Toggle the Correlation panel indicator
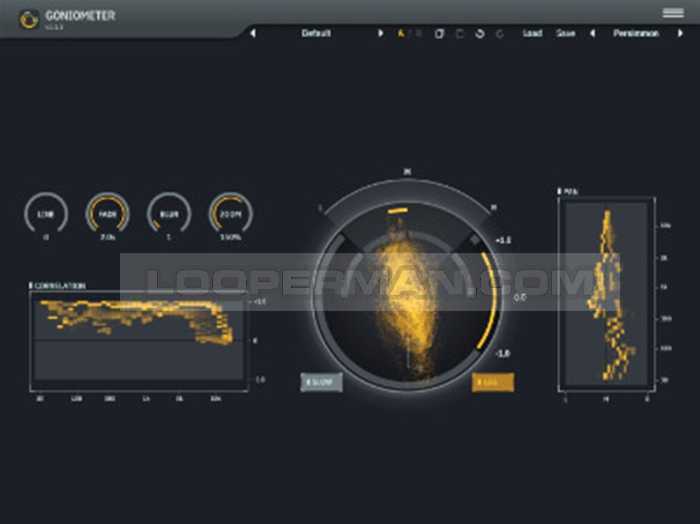700x524 pixels. (33, 286)
